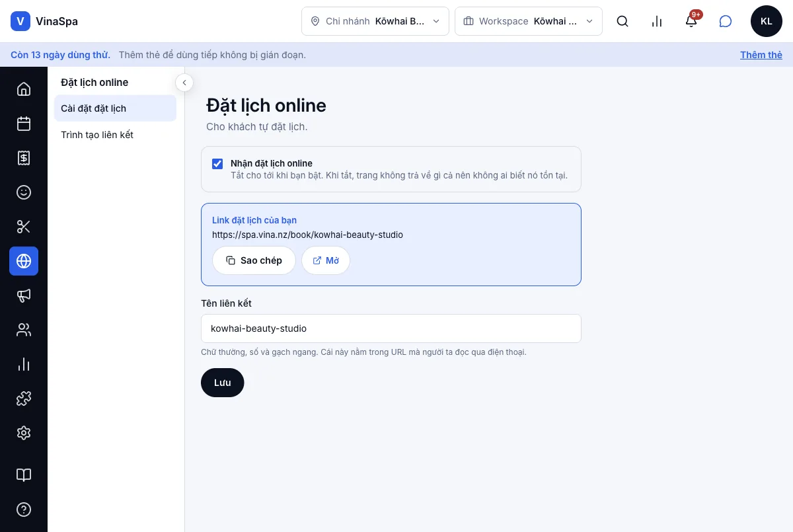Click the Cho khách tự đặt lịch subtitle
Screen dimensions: 793x532
tap(257, 126)
